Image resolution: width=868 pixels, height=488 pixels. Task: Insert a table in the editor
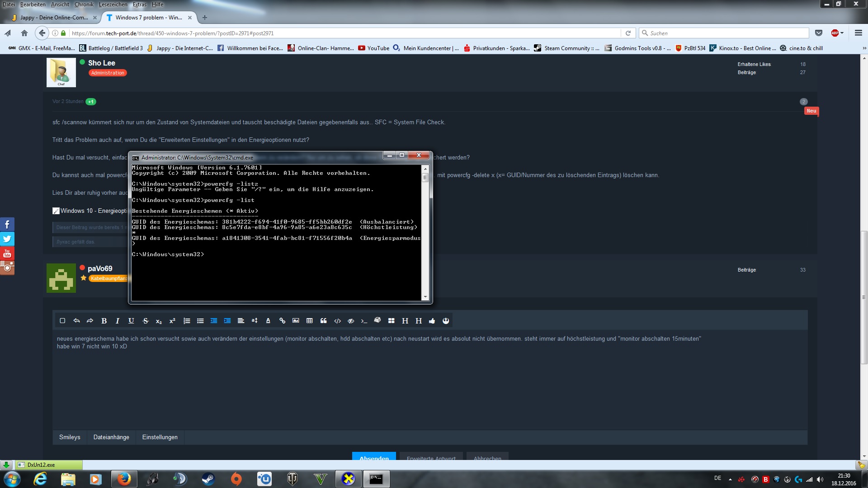pos(309,321)
